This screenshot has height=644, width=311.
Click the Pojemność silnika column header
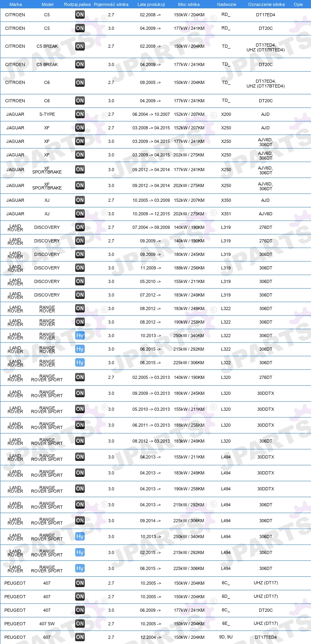(x=111, y=4)
